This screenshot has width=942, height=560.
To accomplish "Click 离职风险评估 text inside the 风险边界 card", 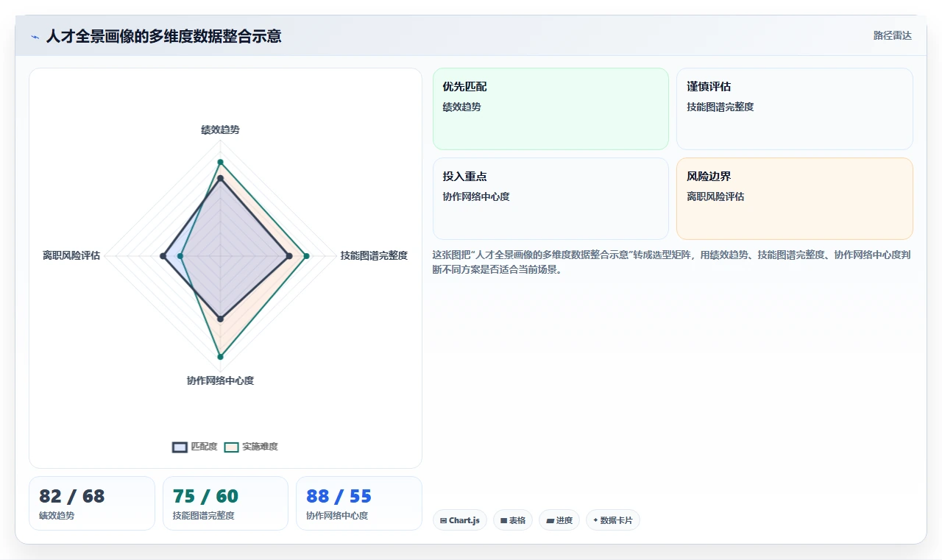I will [x=715, y=196].
